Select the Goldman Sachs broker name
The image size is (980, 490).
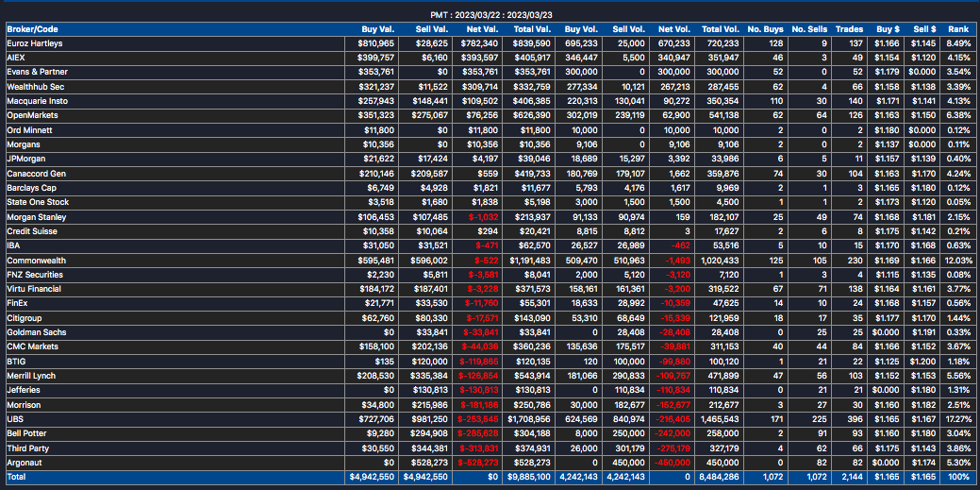[x=36, y=332]
